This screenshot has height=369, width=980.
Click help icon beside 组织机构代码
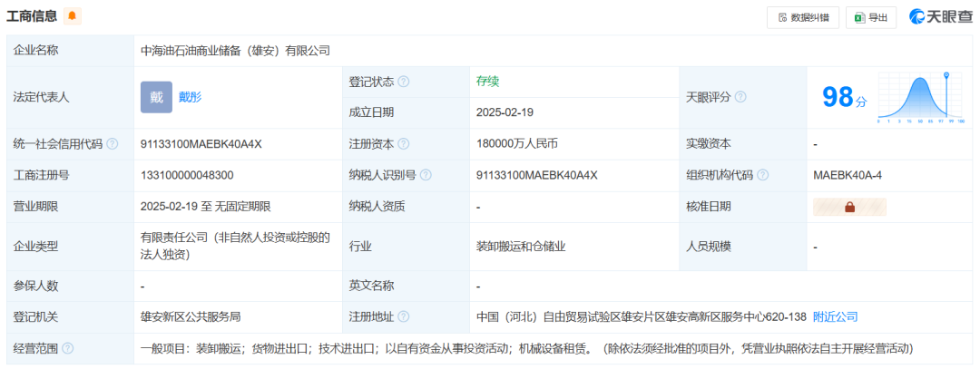[763, 176]
